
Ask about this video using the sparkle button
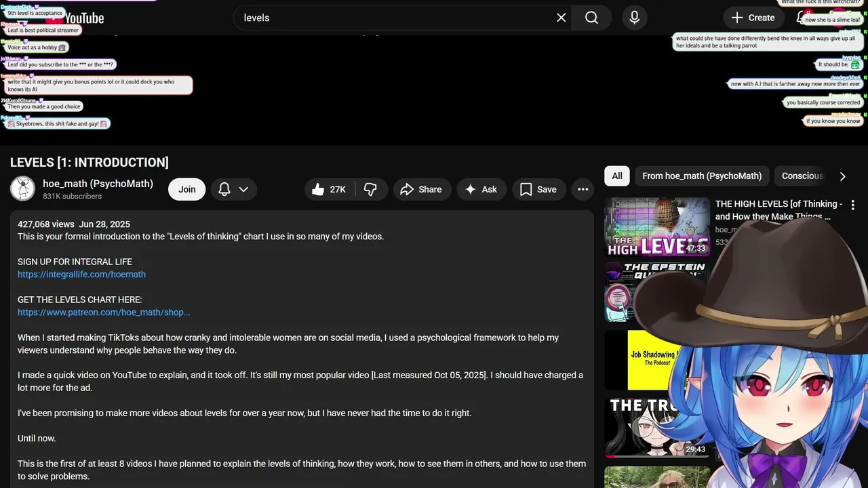pyautogui.click(x=481, y=190)
